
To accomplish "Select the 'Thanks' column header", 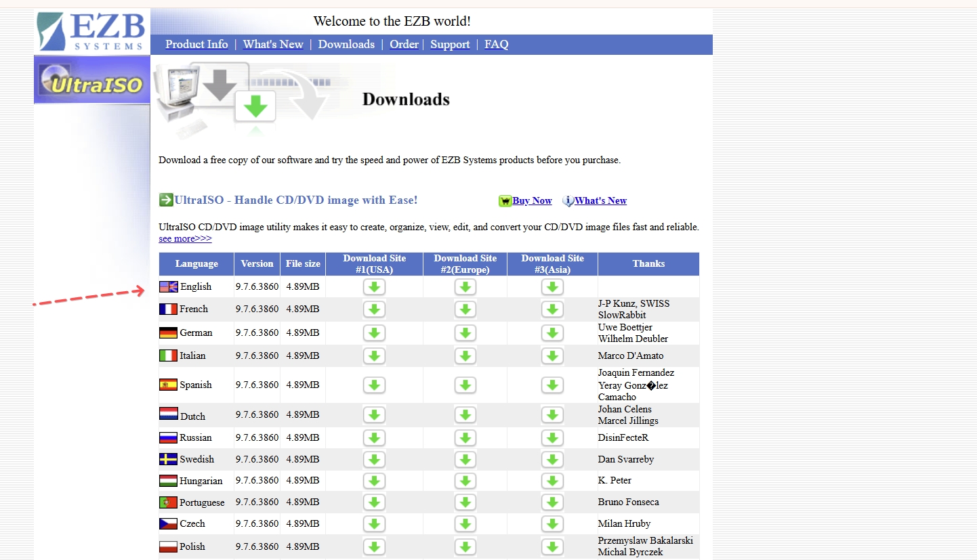I will tap(648, 264).
